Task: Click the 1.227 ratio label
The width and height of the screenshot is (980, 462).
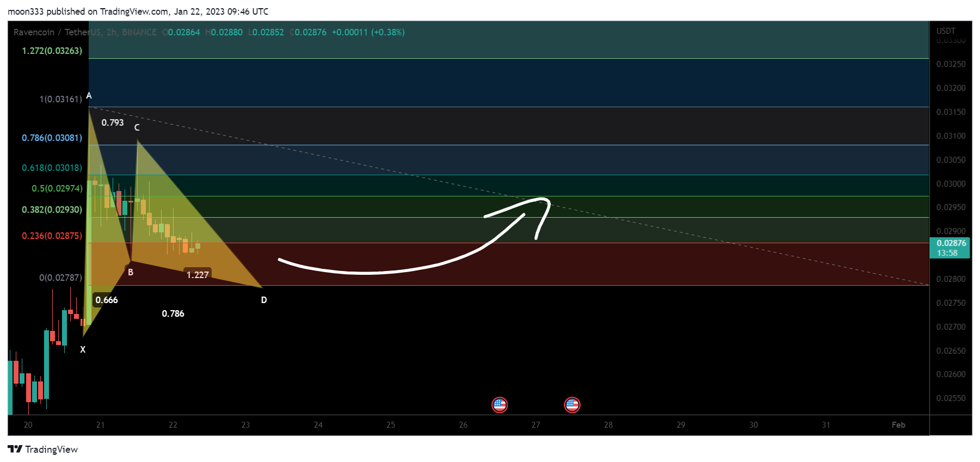Action: click(x=198, y=275)
